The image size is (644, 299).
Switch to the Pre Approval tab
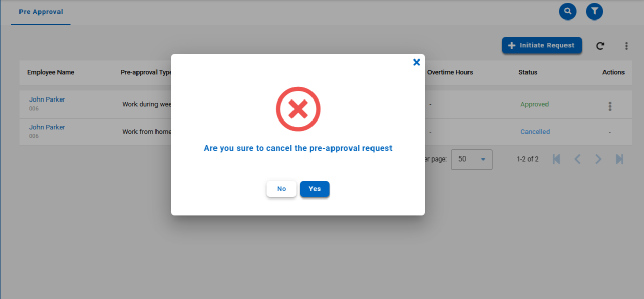41,12
